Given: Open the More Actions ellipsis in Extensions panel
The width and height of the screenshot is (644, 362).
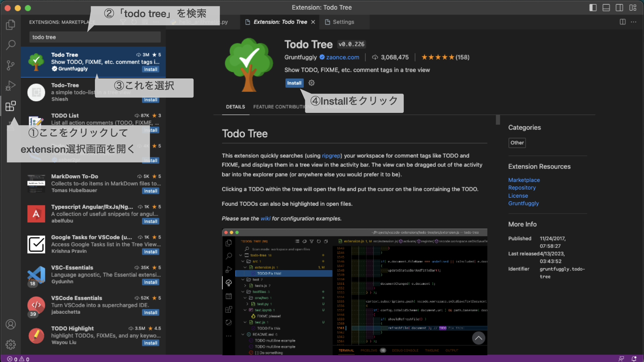Looking at the screenshot, I should pos(156,22).
